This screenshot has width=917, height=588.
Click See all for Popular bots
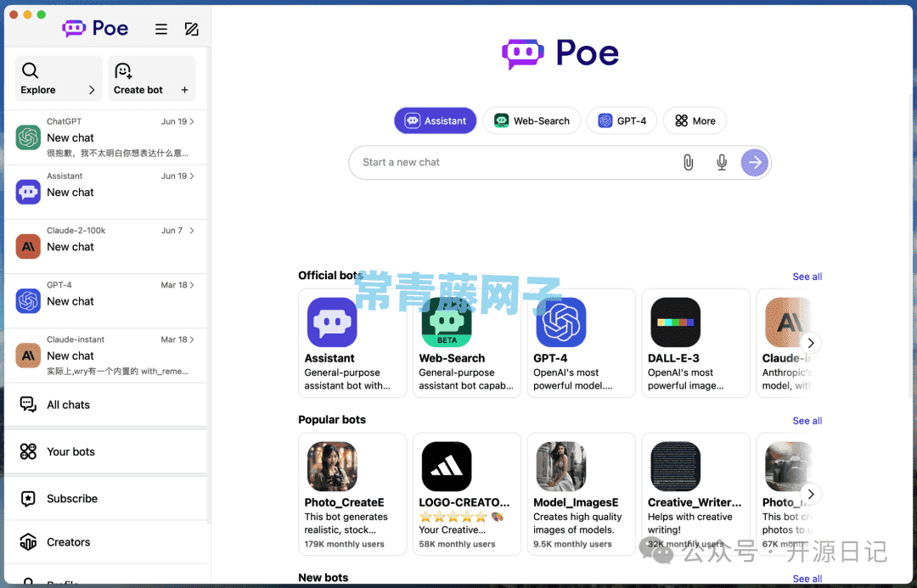pyautogui.click(x=807, y=421)
